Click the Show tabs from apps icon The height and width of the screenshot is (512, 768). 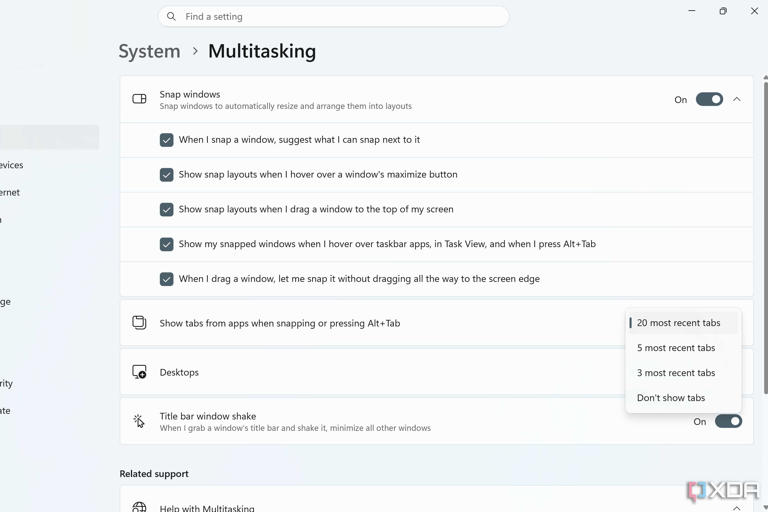[140, 323]
